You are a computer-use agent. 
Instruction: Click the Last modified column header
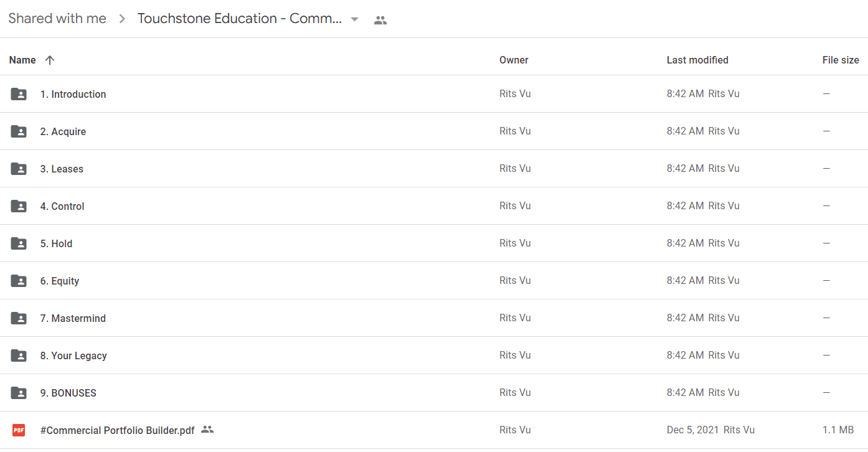click(697, 60)
